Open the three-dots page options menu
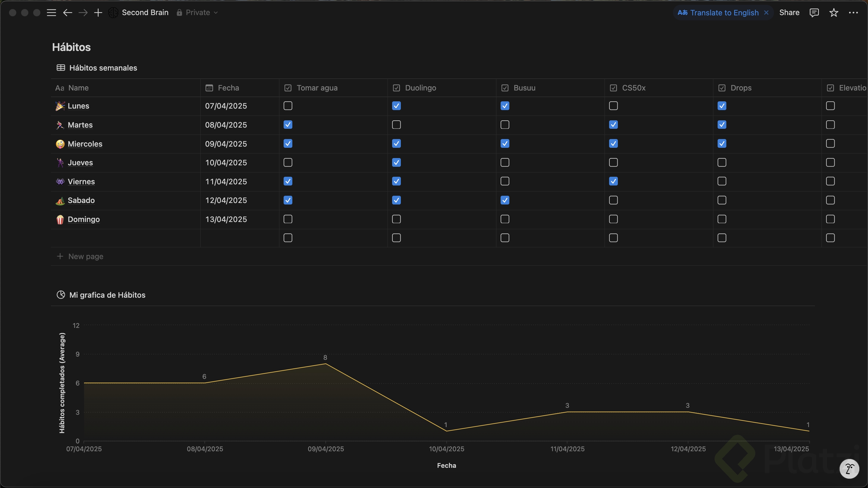Viewport: 868px width, 488px height. pos(853,12)
